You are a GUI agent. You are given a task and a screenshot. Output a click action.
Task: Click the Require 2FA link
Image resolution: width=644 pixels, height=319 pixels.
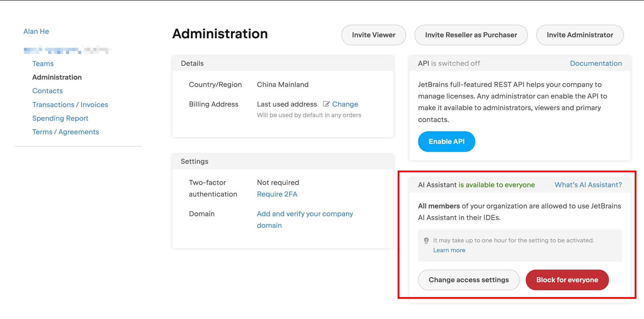[x=277, y=194]
